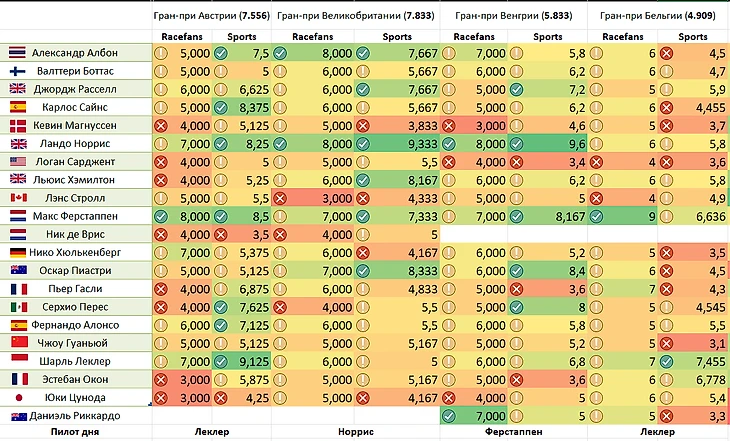Click the Finnish flag next to Валттери Боттас

[x=16, y=71]
